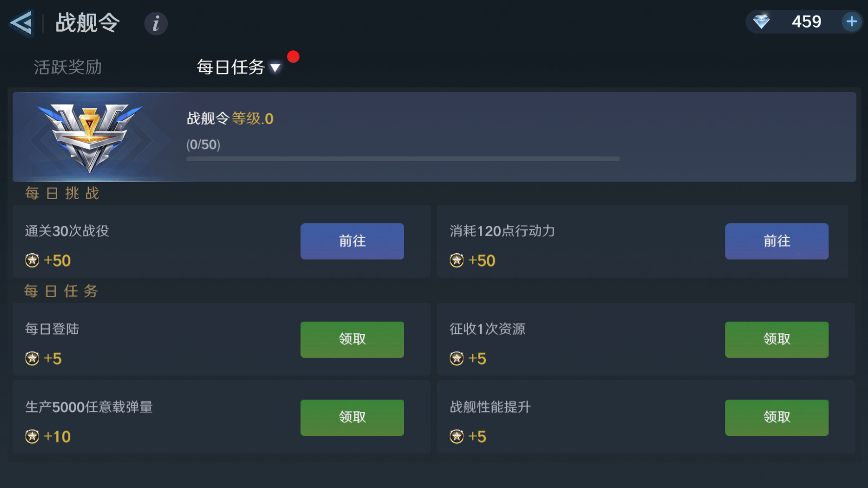This screenshot has width=868, height=488.
Task: Claim the 每日登陆 reward with 领取
Action: click(x=352, y=339)
